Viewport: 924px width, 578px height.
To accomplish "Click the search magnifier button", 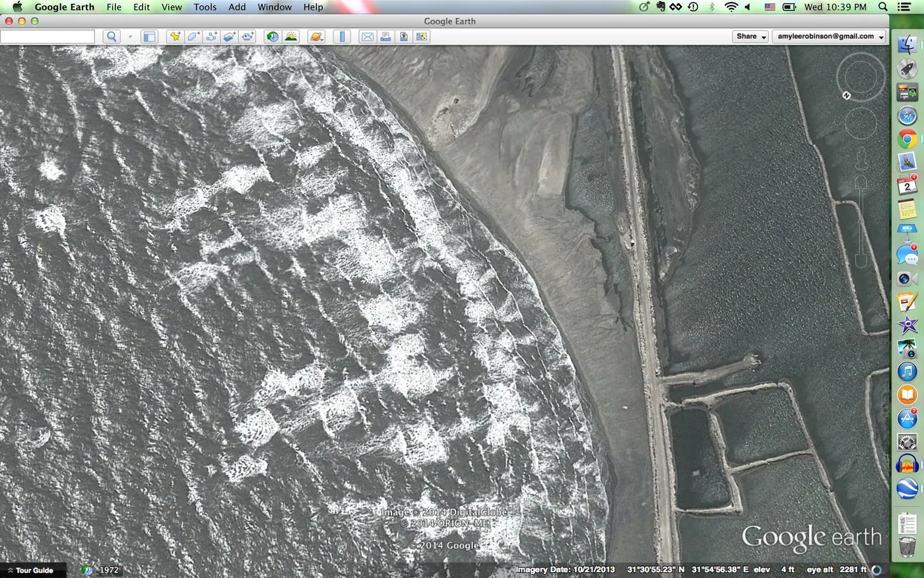I will tap(112, 36).
